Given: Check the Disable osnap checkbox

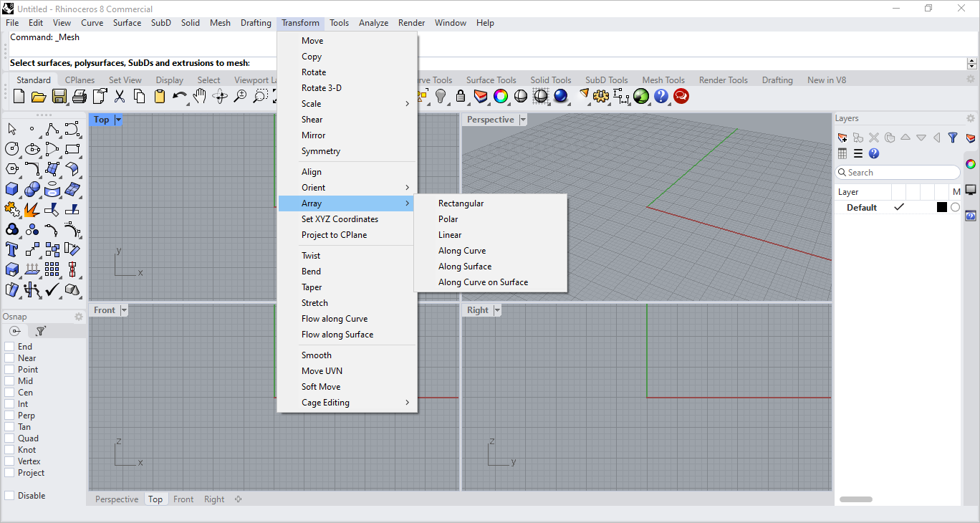Looking at the screenshot, I should click(9, 496).
